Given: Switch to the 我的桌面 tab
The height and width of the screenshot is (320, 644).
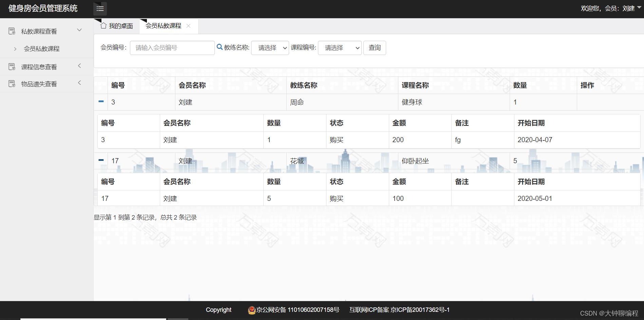Looking at the screenshot, I should point(119,25).
